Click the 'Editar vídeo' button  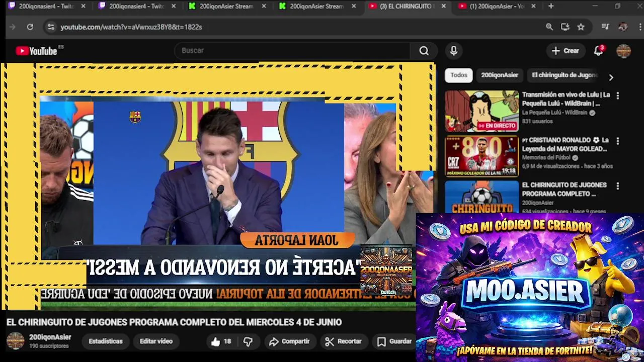(156, 341)
